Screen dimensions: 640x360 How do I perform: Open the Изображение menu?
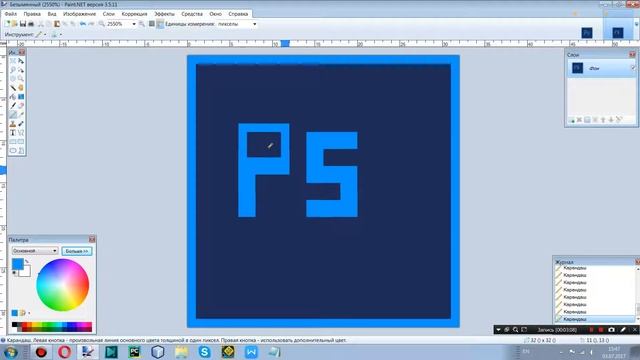point(79,14)
